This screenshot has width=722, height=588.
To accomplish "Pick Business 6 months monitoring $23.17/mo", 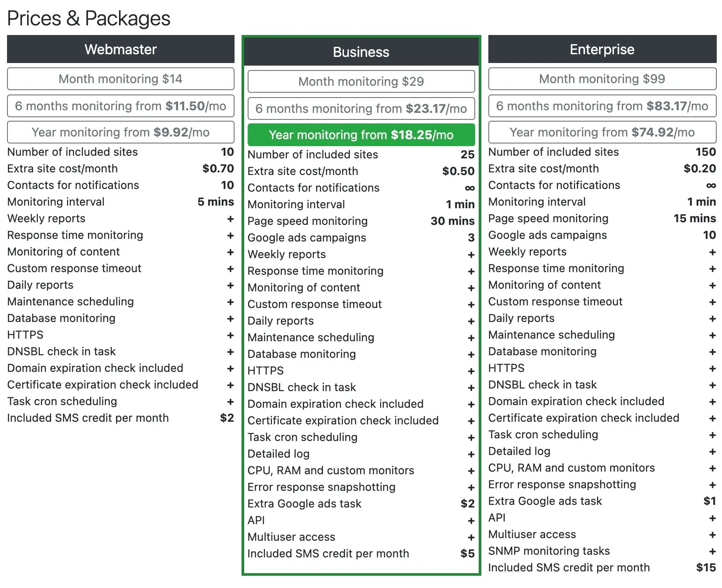I will click(x=361, y=108).
